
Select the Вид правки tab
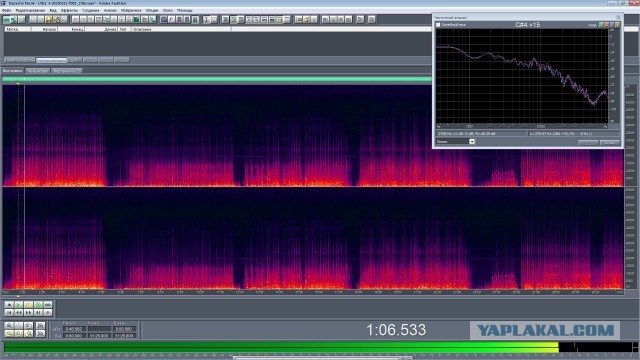13,71
